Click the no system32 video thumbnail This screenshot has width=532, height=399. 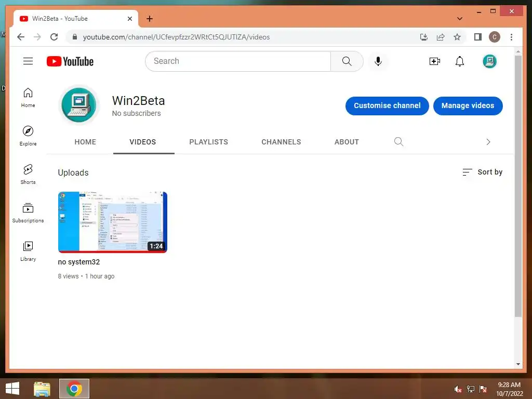click(x=113, y=222)
